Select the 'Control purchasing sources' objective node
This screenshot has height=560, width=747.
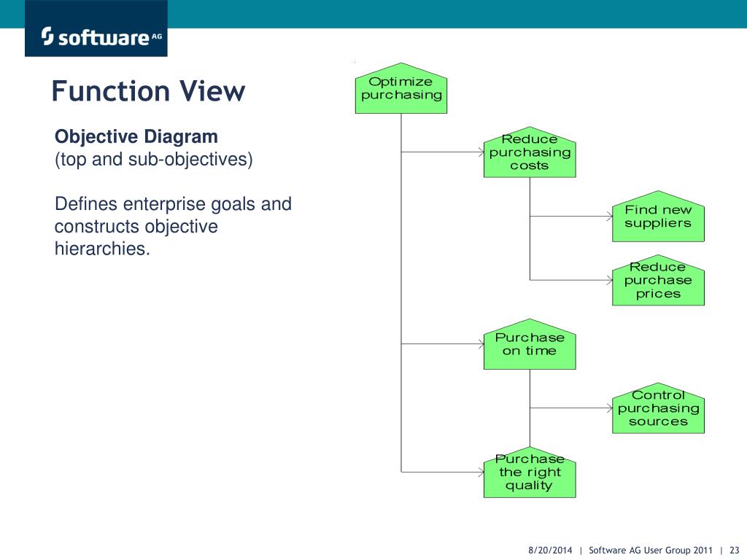coord(658,408)
